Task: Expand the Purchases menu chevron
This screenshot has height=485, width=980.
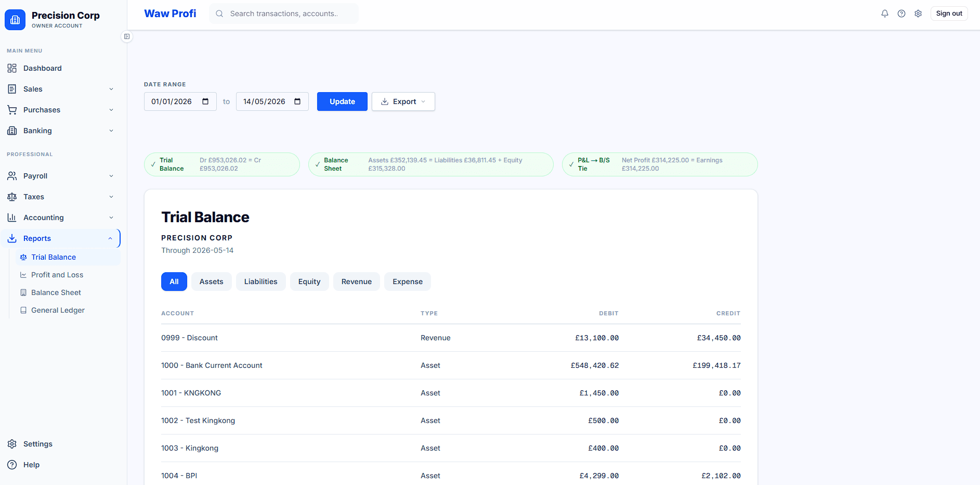Action: [111, 110]
